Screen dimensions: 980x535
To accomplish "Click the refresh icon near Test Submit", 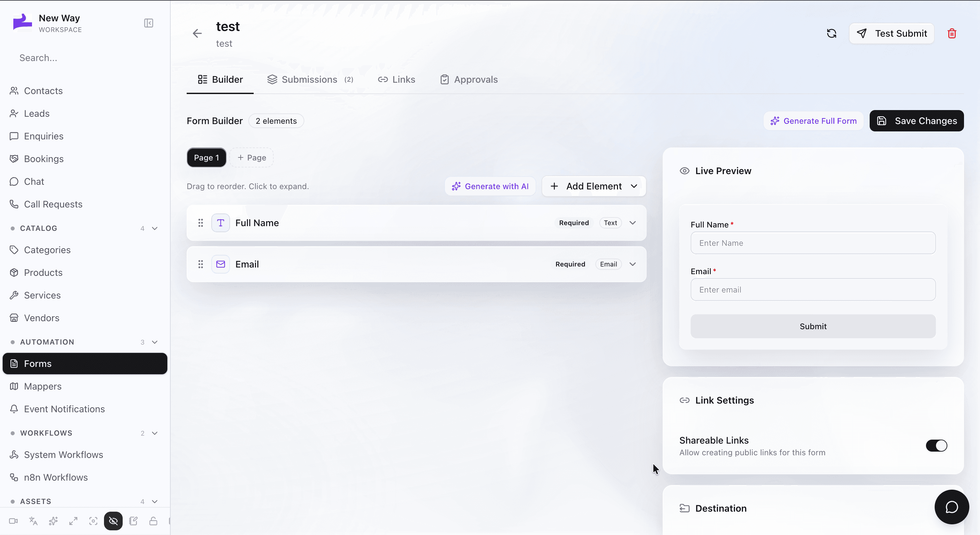I will [x=831, y=33].
